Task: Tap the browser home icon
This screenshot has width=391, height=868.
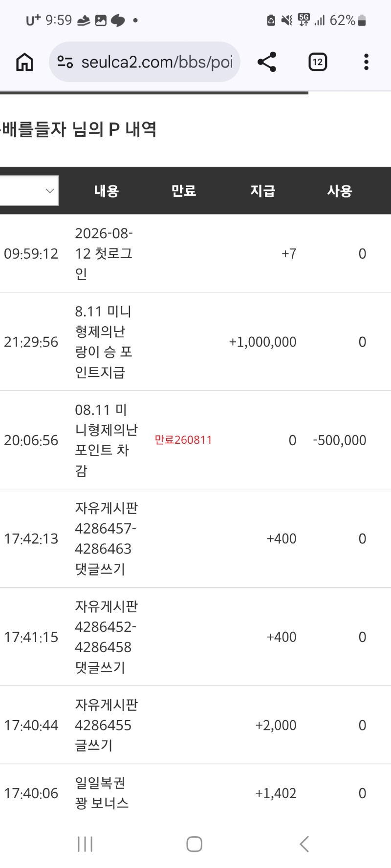Action: (24, 62)
